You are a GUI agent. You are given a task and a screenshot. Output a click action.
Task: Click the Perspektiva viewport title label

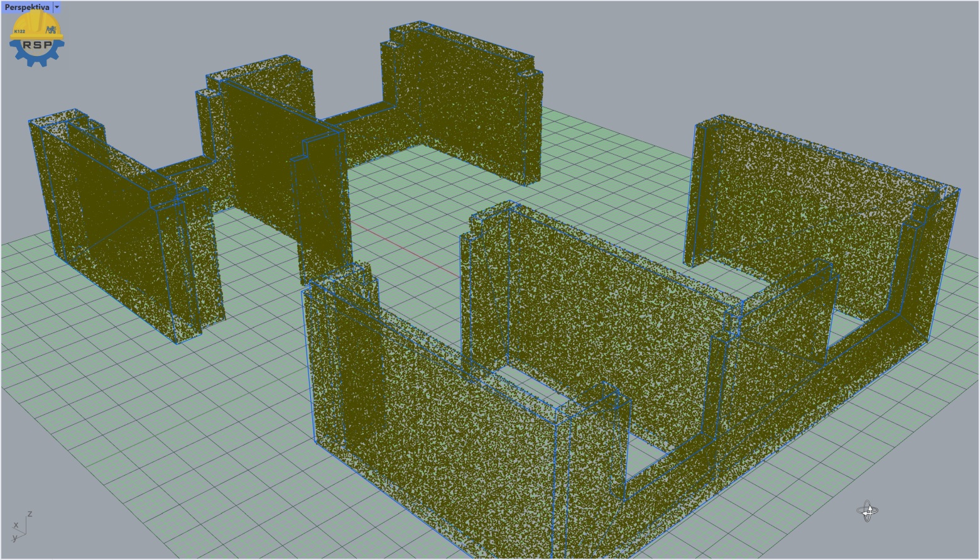click(27, 7)
